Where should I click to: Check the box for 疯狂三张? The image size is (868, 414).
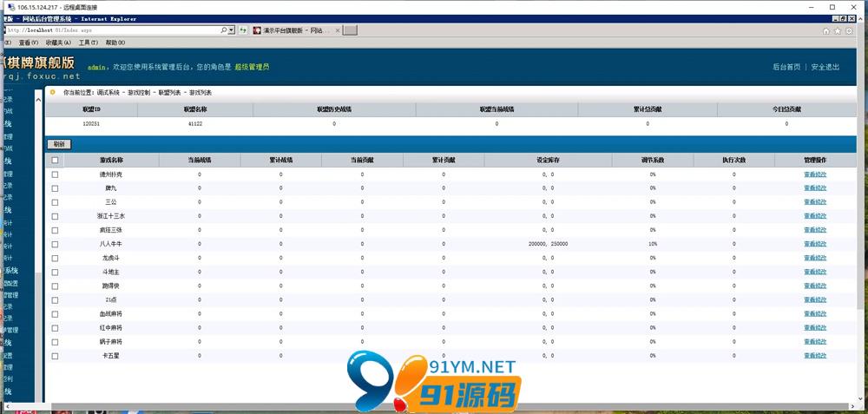[x=54, y=230]
